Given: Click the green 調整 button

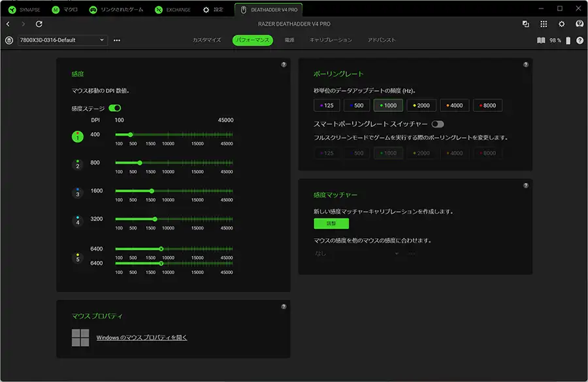Looking at the screenshot, I should pyautogui.click(x=331, y=224).
